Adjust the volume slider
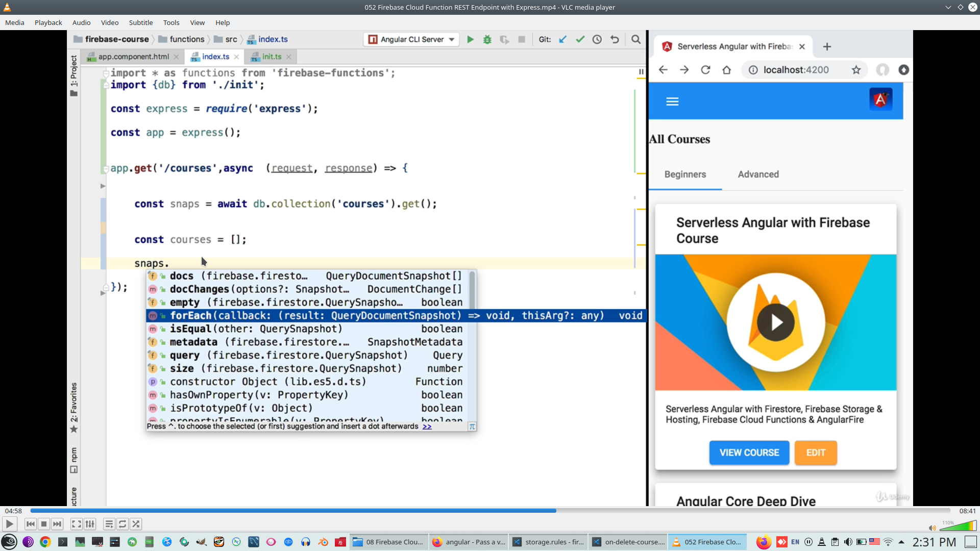The width and height of the screenshot is (980, 551). click(x=958, y=526)
